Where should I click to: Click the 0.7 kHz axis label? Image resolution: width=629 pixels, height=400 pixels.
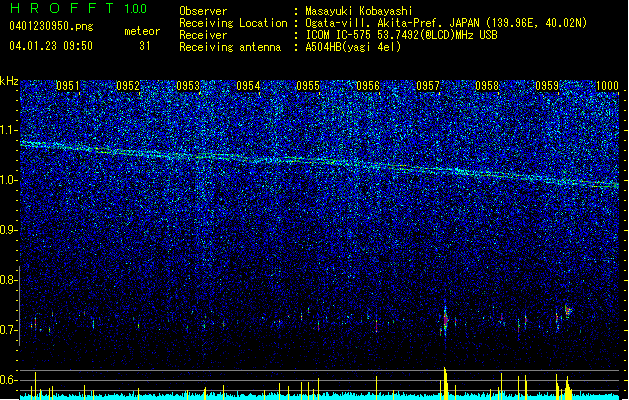pyautogui.click(x=9, y=330)
